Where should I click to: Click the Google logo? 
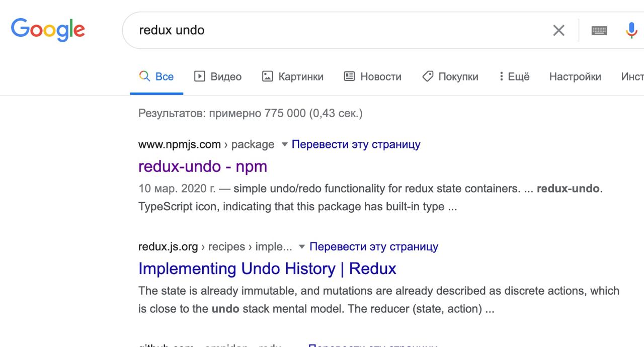click(48, 30)
